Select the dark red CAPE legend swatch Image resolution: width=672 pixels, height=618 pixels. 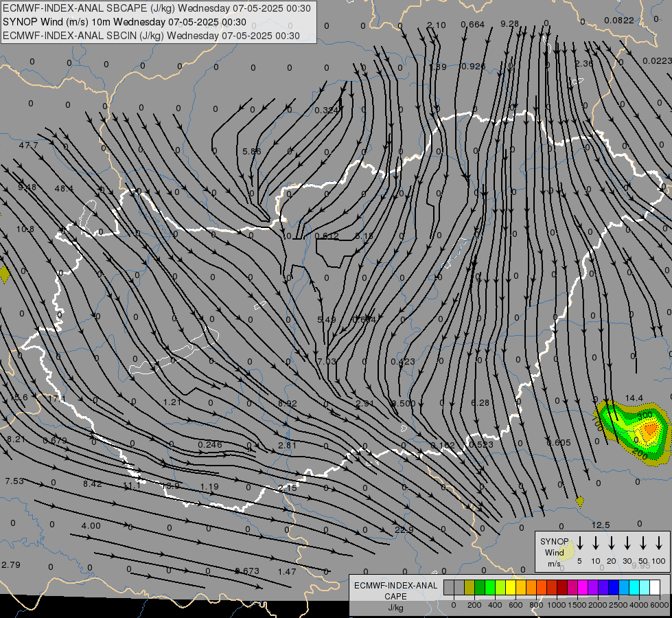point(562,588)
